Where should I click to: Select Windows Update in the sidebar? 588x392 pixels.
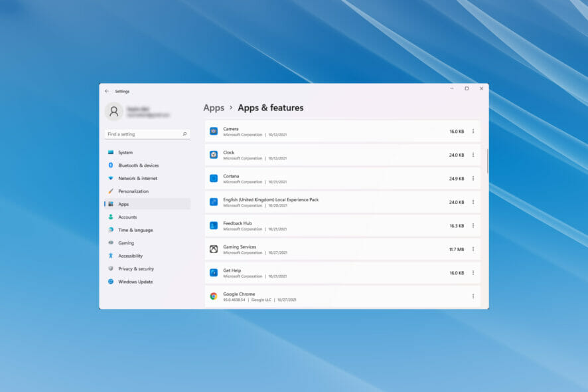point(135,282)
